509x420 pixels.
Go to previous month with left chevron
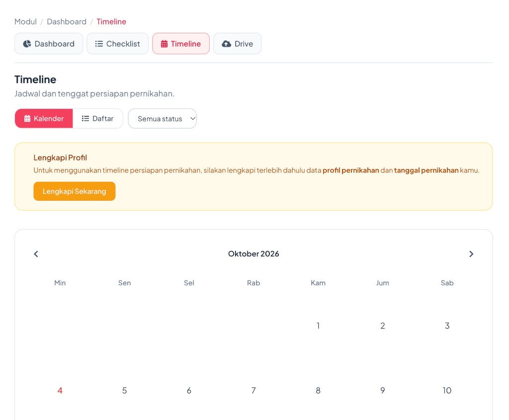(x=36, y=254)
